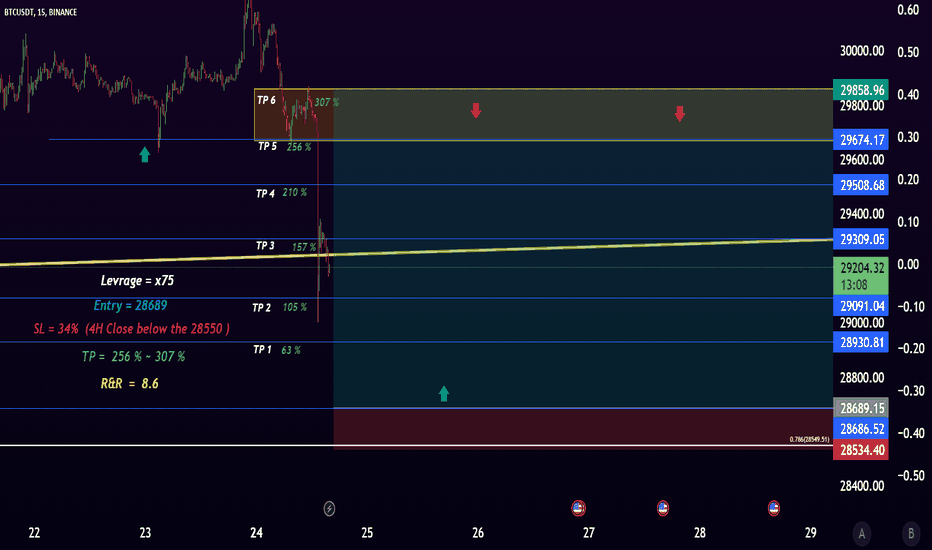This screenshot has width=932, height=550.
Task: Click the 29674.17 blue price label
Action: [861, 140]
